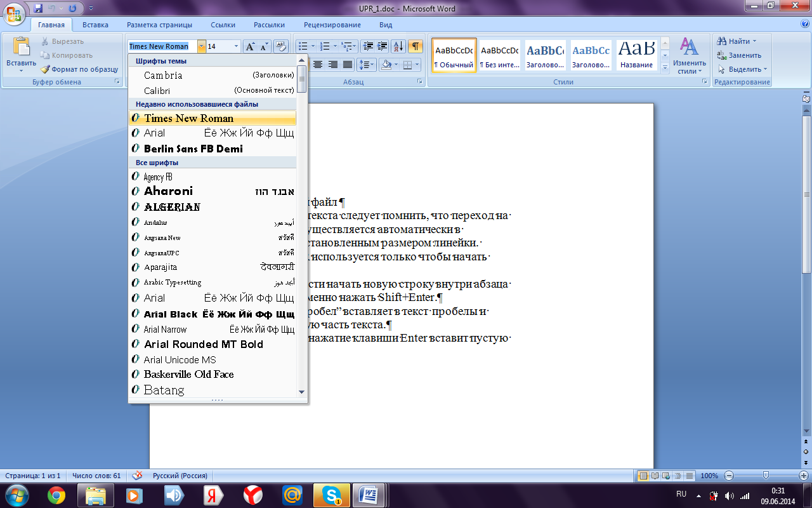The height and width of the screenshot is (508, 812).
Task: Open the bullets list dropdown arrow
Action: [x=312, y=46]
